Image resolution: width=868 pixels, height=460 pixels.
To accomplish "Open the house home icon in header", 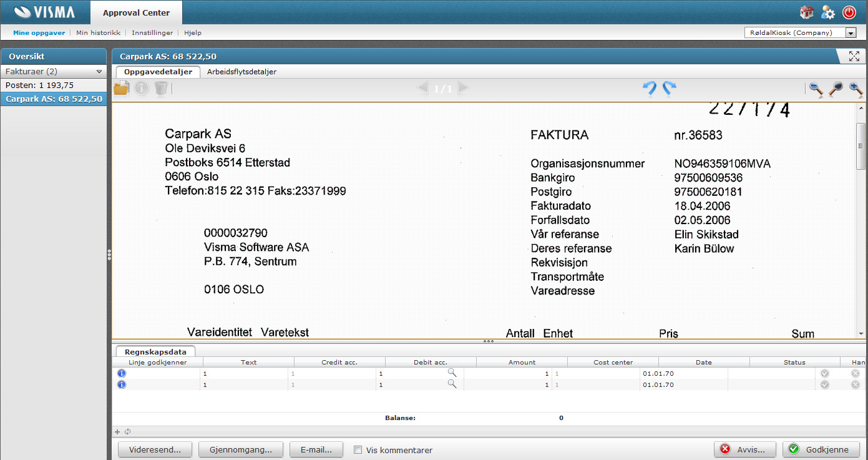I will pyautogui.click(x=807, y=12).
